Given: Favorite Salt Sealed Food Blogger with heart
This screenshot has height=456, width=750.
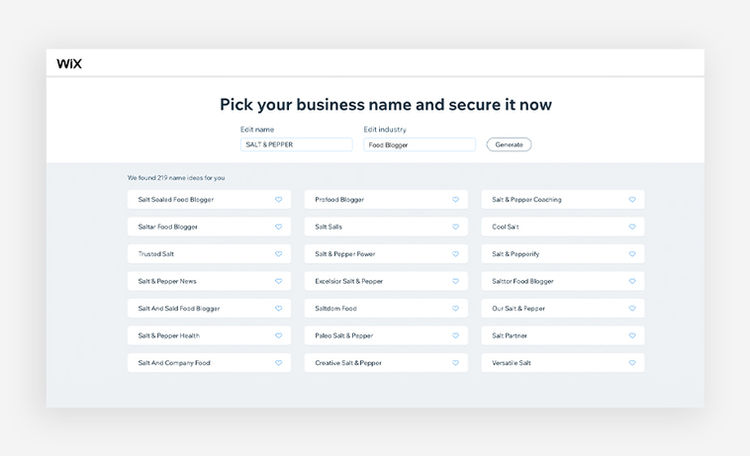Looking at the screenshot, I should click(278, 200).
